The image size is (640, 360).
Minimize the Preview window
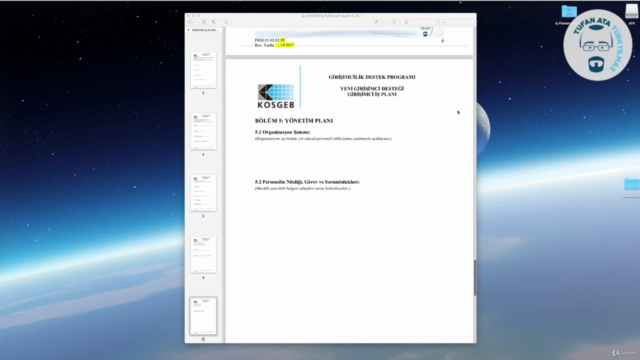point(194,16)
